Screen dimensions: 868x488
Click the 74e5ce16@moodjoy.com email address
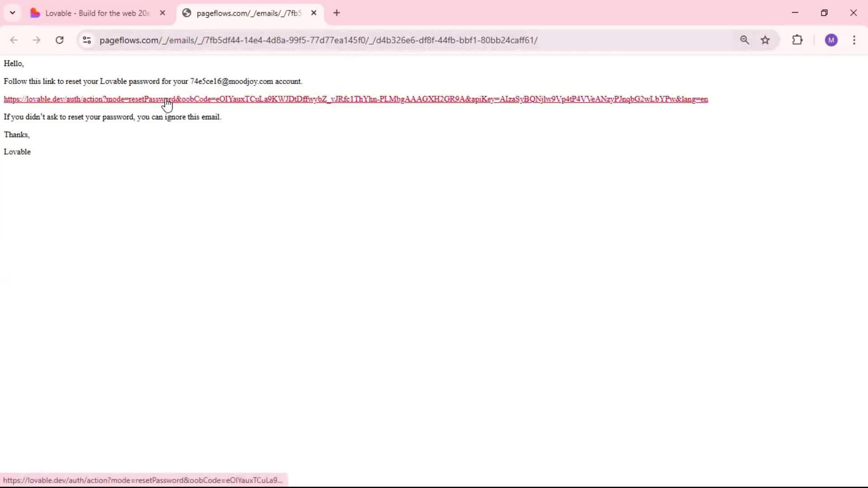pyautogui.click(x=231, y=81)
